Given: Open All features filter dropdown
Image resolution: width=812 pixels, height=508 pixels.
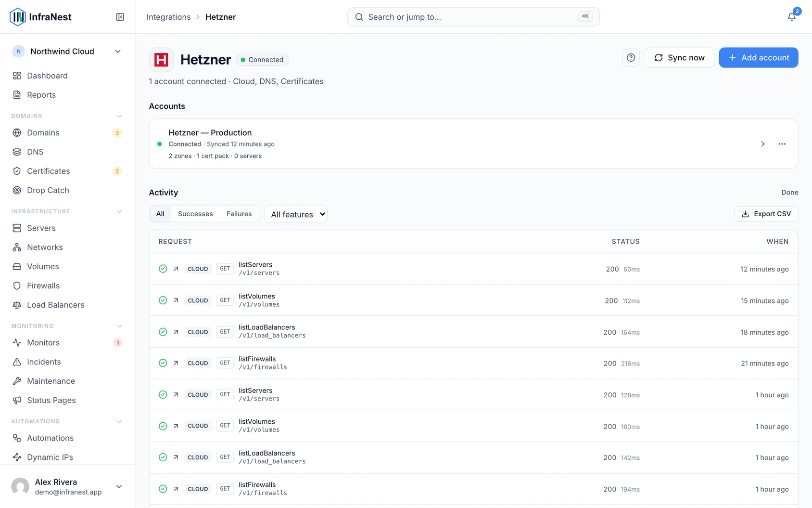Looking at the screenshot, I should (x=296, y=214).
